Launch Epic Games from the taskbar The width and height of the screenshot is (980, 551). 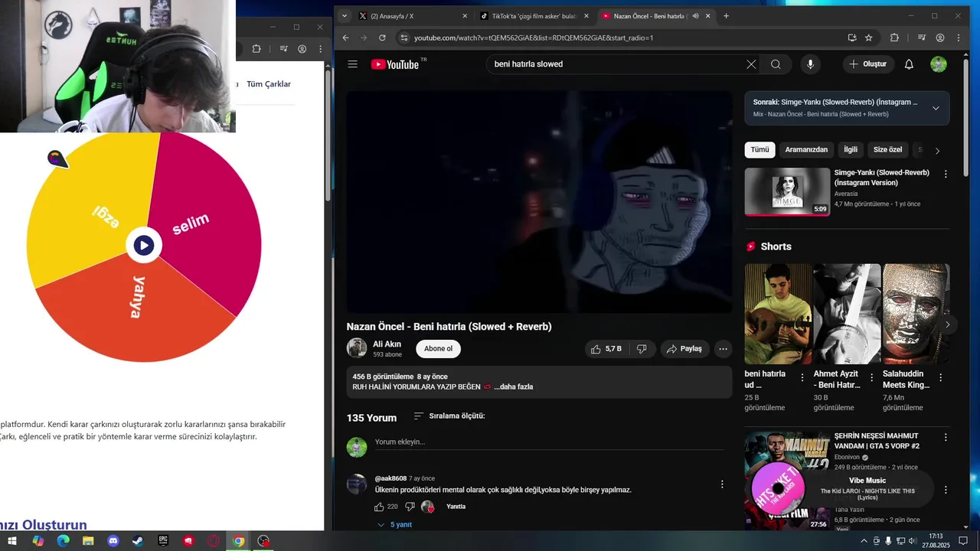click(x=163, y=541)
